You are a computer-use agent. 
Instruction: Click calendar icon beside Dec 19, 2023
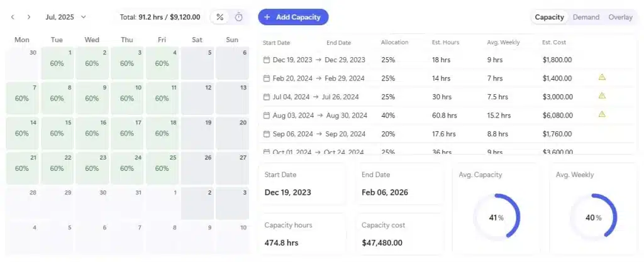coord(267,60)
